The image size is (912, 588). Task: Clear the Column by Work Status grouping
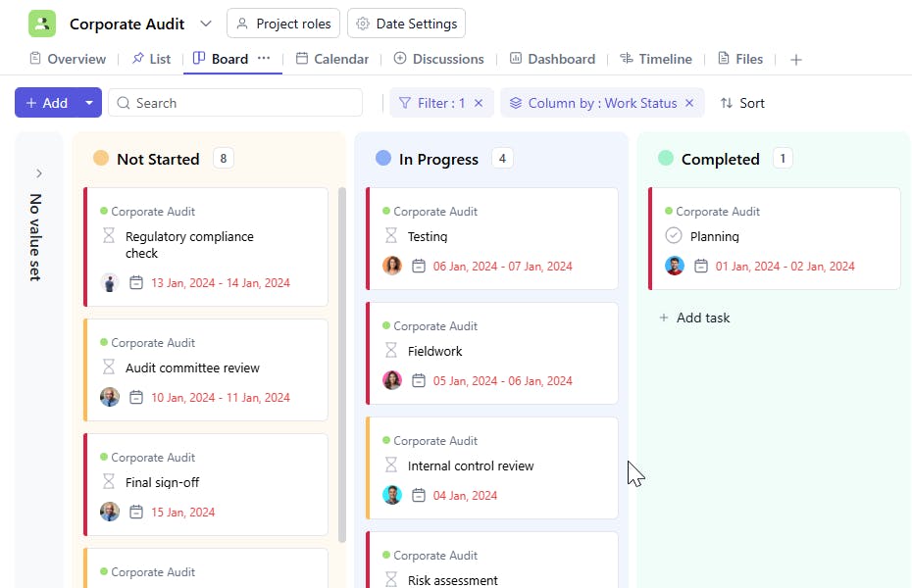pyautogui.click(x=689, y=103)
